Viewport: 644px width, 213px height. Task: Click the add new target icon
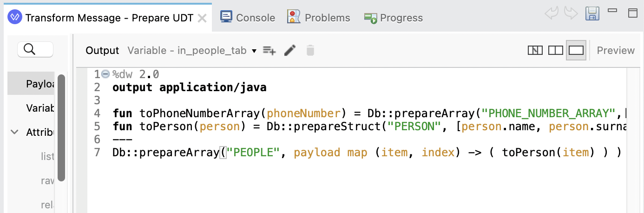pyautogui.click(x=269, y=51)
